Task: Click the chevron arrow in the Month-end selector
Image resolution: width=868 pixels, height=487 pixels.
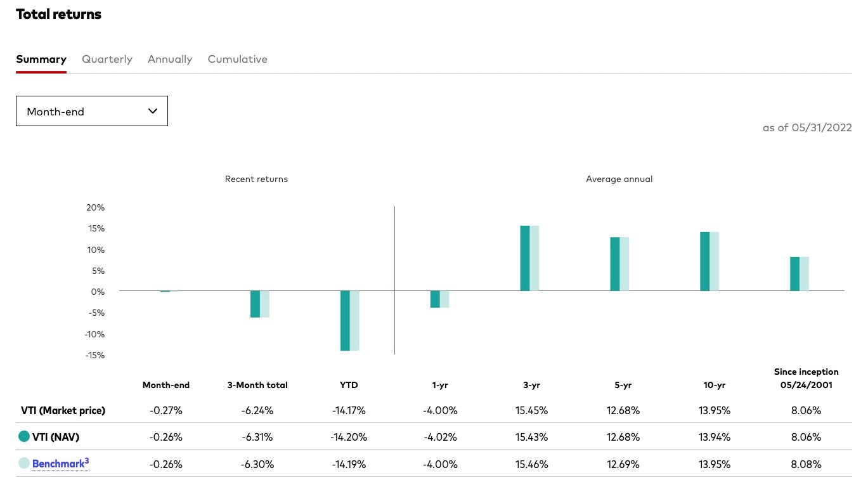Action: tap(152, 111)
